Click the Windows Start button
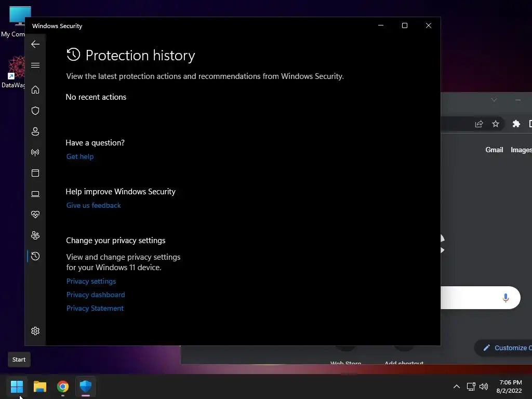This screenshot has width=532, height=399. pyautogui.click(x=17, y=387)
